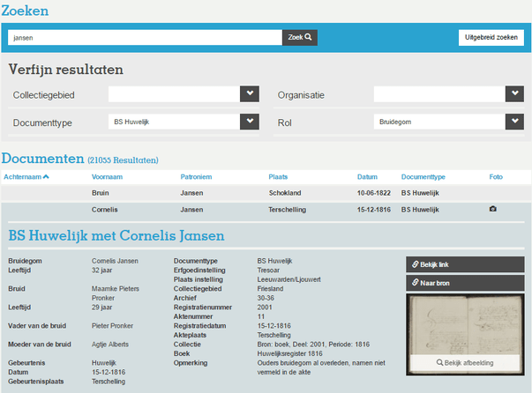Click the father name Pieter Pronker
This screenshot has width=532, height=393.
click(112, 326)
